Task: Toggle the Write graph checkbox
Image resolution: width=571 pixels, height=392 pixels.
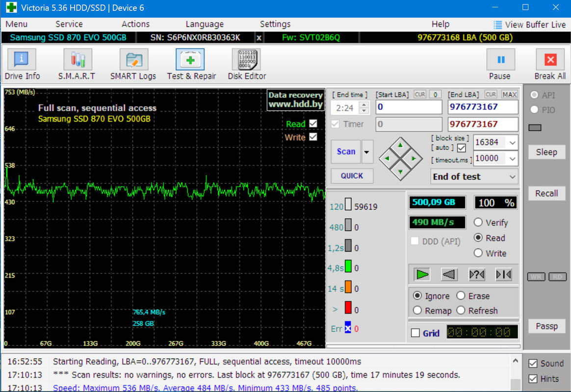Action: coord(313,137)
